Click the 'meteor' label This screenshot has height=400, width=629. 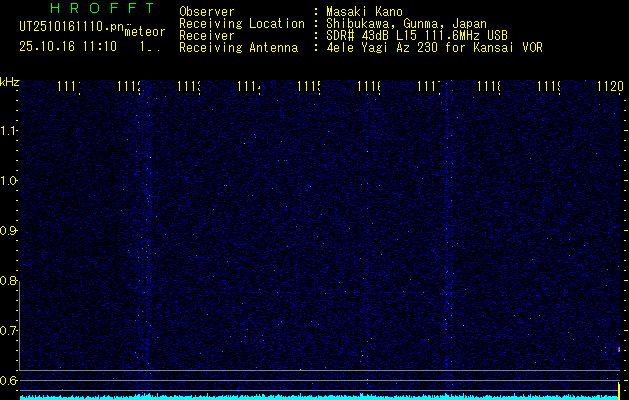(x=145, y=32)
